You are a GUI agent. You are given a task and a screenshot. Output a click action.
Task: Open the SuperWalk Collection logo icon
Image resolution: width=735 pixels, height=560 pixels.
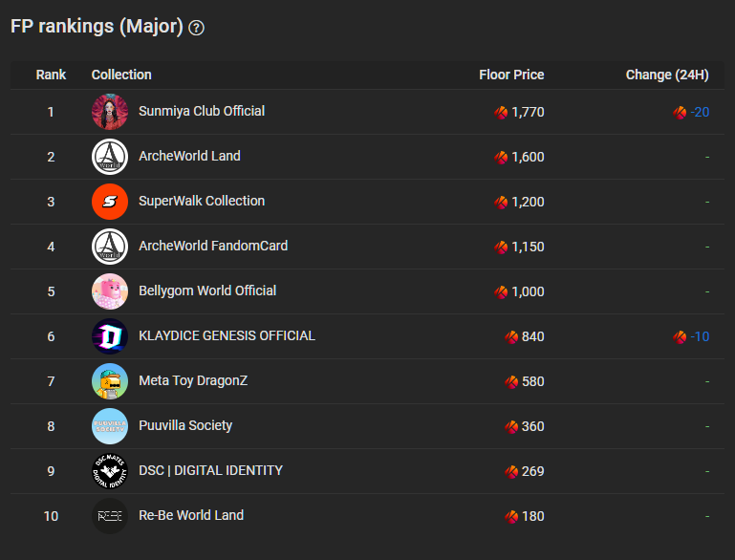110,202
